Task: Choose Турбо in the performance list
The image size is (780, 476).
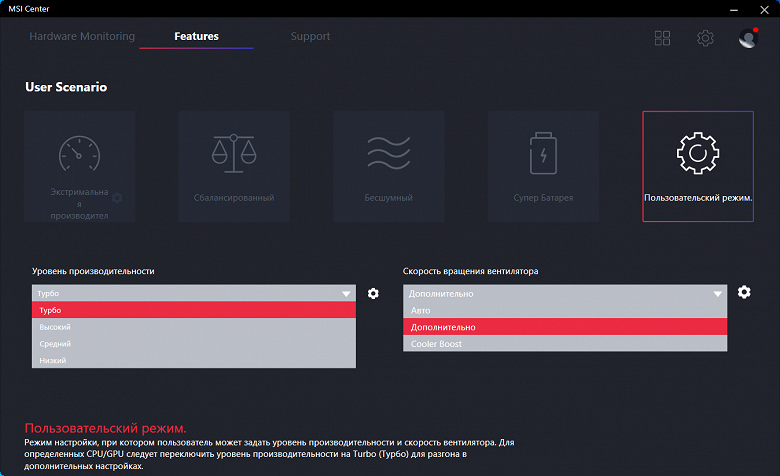Action: point(194,310)
